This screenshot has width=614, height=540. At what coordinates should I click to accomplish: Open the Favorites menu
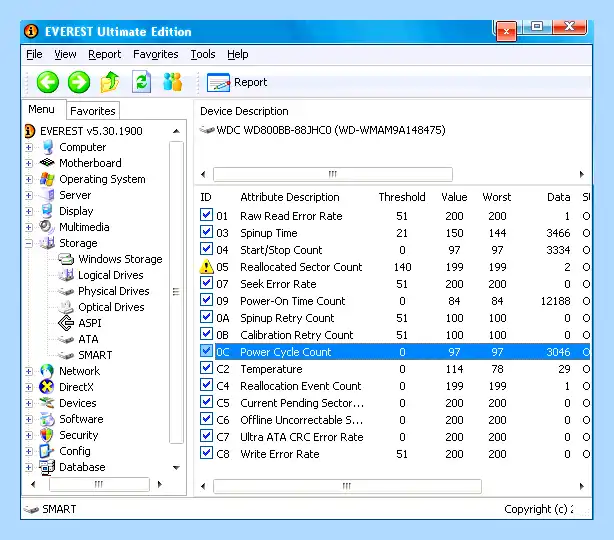155,54
